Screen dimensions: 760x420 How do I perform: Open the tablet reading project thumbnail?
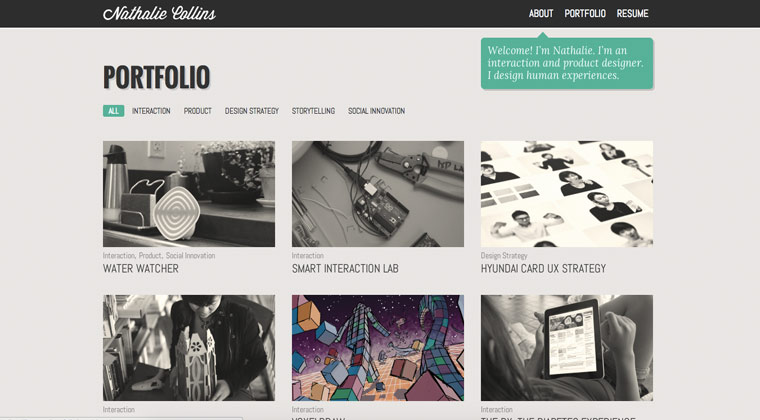567,348
